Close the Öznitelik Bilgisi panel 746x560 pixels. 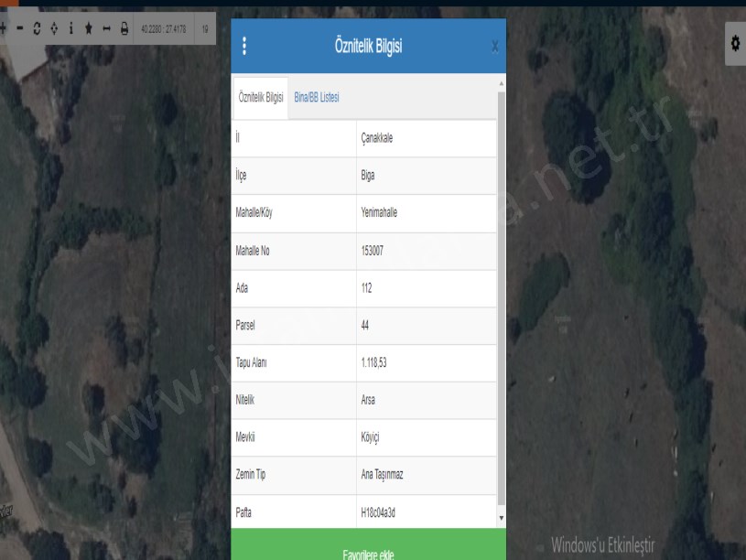point(495,46)
